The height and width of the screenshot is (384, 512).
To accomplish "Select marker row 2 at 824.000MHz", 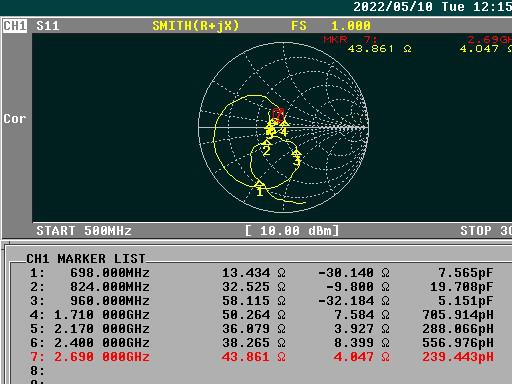I will point(261,287).
